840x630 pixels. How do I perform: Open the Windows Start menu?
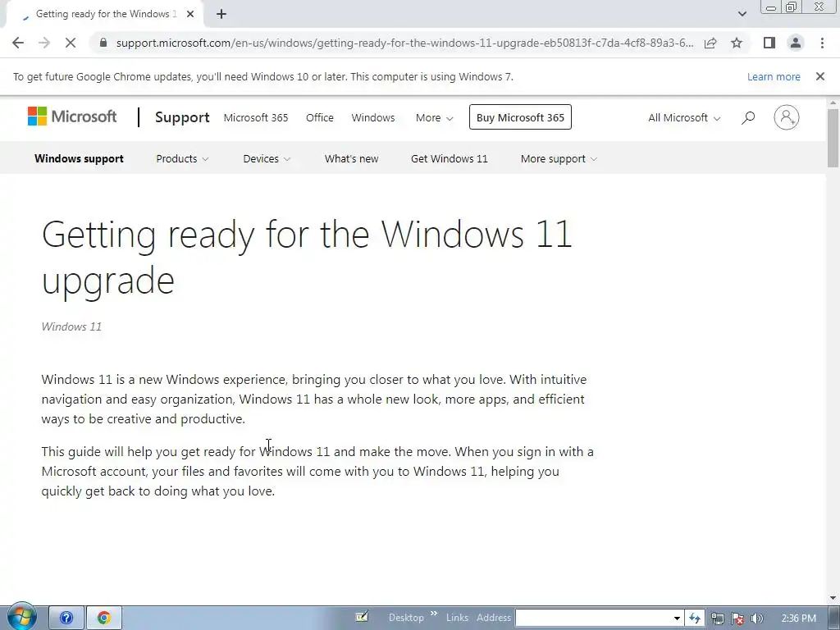[21, 617]
